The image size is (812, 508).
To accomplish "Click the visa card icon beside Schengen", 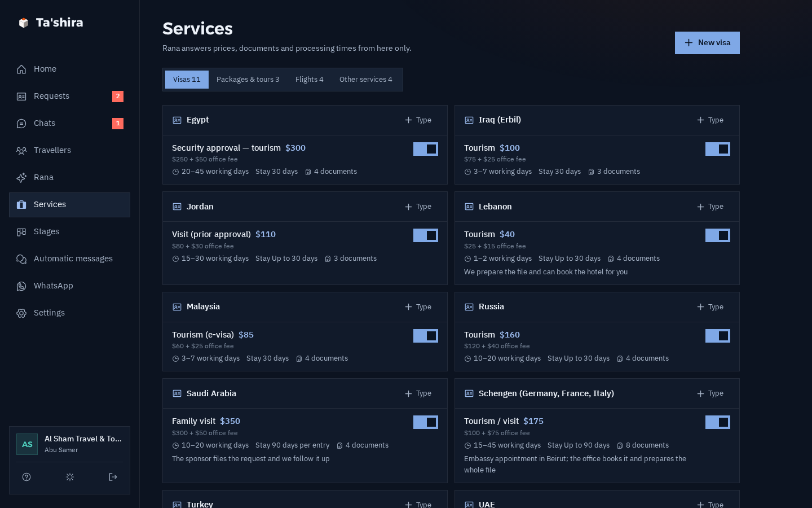I will 469,393.
